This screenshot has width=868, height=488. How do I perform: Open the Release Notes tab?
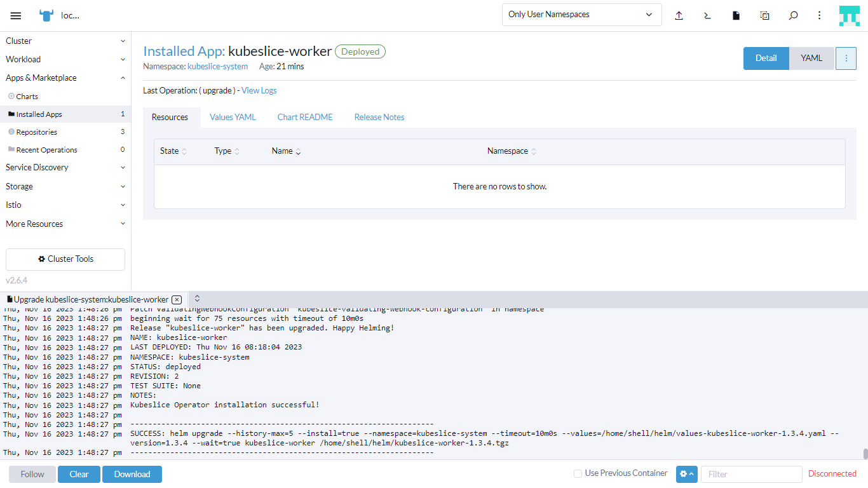(379, 117)
